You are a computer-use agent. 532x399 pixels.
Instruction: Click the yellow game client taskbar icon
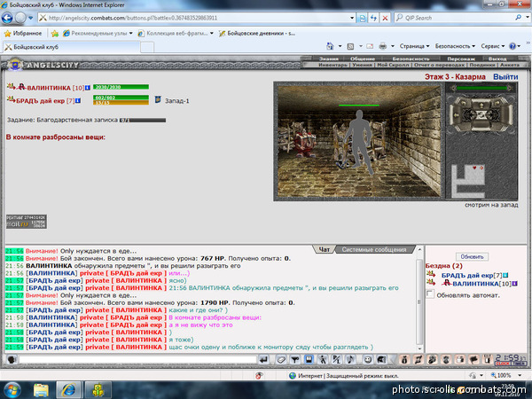98,389
